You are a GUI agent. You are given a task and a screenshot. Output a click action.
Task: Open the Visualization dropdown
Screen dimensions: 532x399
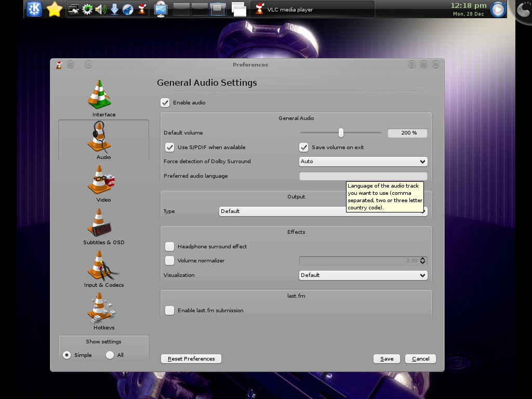(363, 275)
